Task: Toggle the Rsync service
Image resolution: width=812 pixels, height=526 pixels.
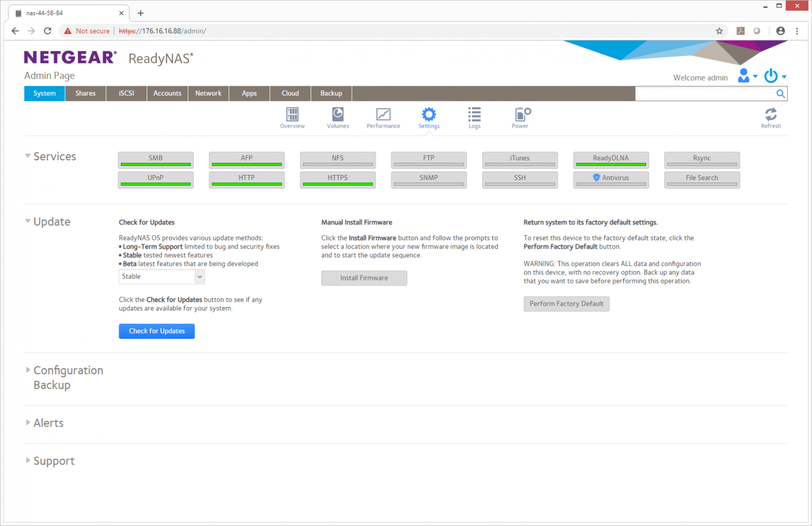Action: point(702,160)
